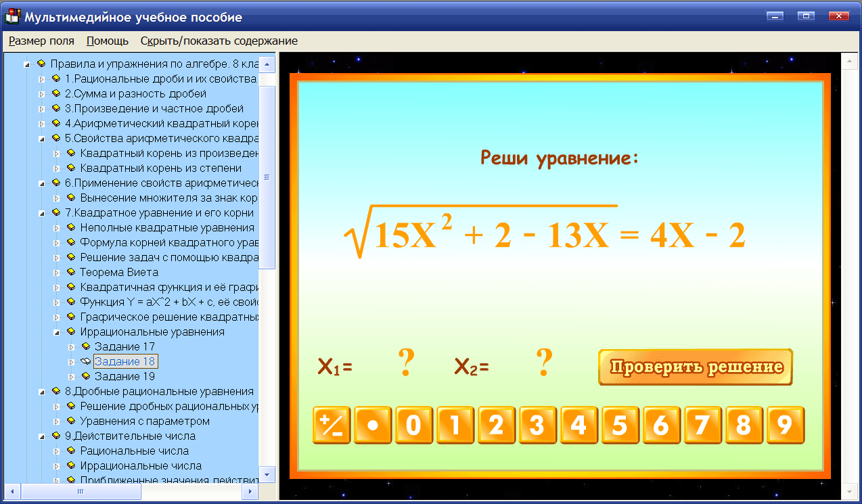Click the Проверить решение button
The width and height of the screenshot is (862, 504).
tap(696, 367)
